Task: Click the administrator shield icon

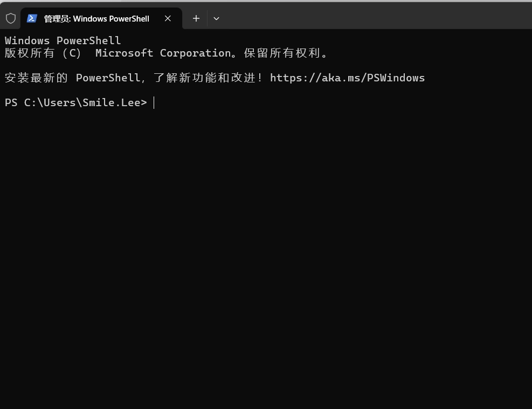Action: (x=11, y=18)
